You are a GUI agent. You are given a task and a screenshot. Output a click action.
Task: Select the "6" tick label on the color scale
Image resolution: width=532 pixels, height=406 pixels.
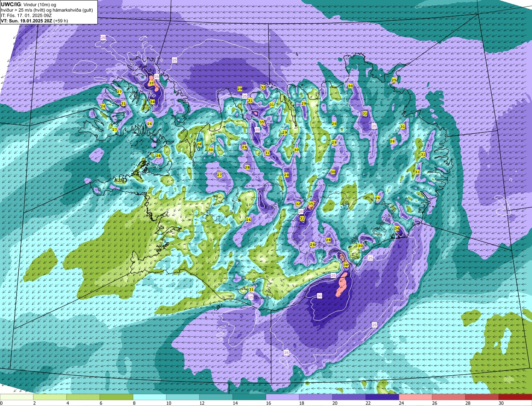click(x=101, y=403)
